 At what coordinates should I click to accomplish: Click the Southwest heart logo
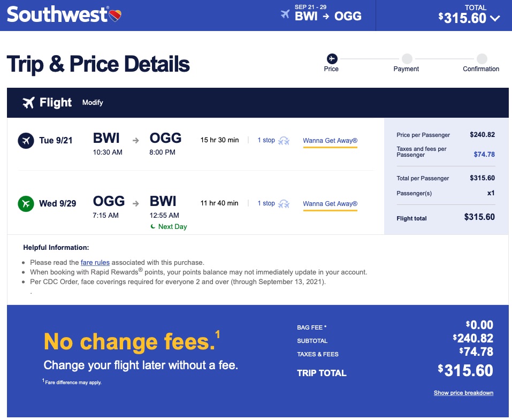114,15
